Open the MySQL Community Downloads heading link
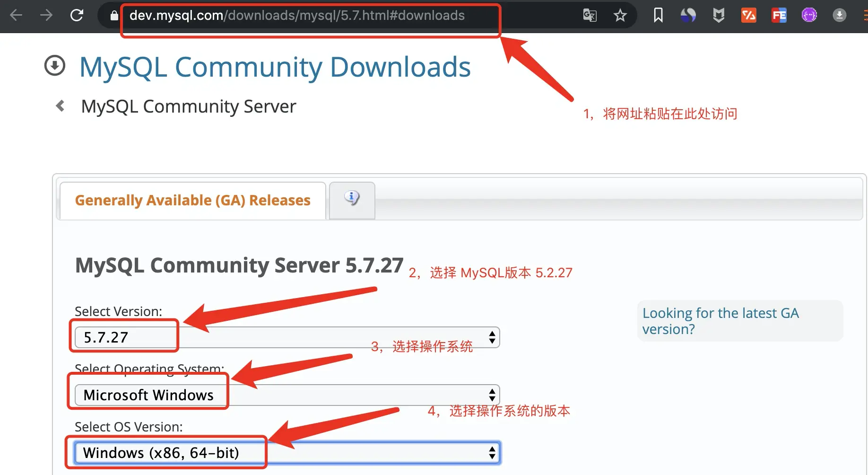The width and height of the screenshot is (868, 475). pyautogui.click(x=275, y=67)
